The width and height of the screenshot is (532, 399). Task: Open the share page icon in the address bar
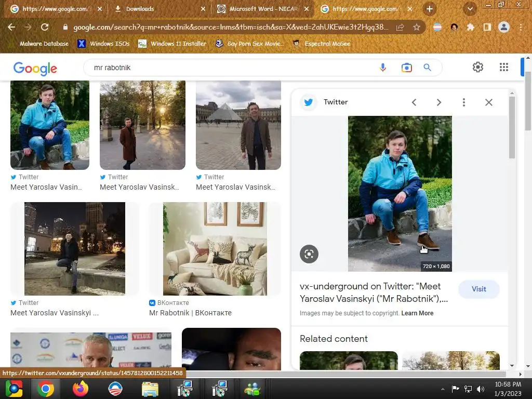coord(400,27)
